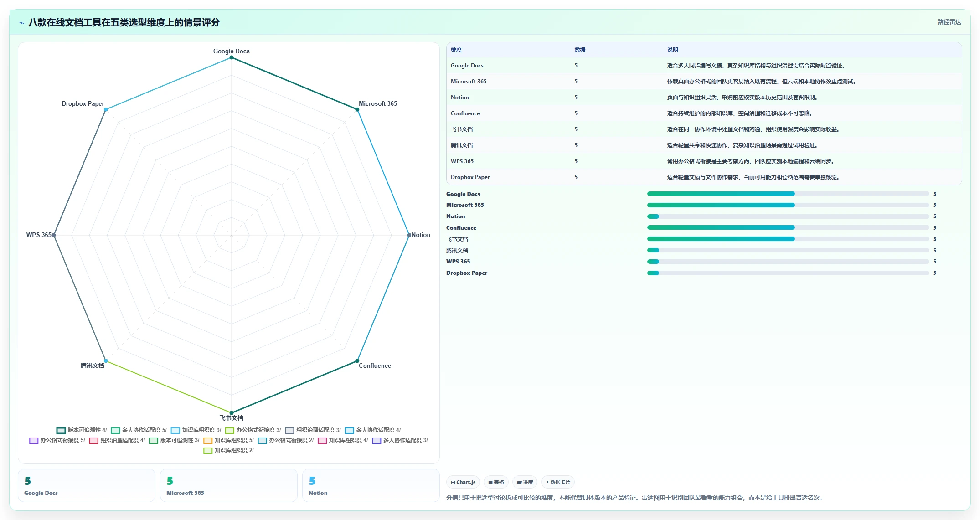Click the 进度 chip's bar icon
Viewport: 980px width, 520px height.
(519, 482)
